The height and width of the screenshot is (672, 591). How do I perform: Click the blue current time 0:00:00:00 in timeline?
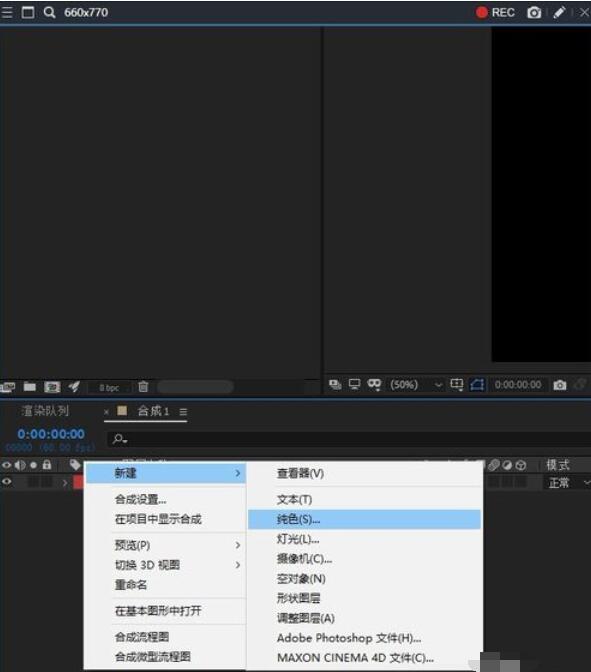pos(51,434)
